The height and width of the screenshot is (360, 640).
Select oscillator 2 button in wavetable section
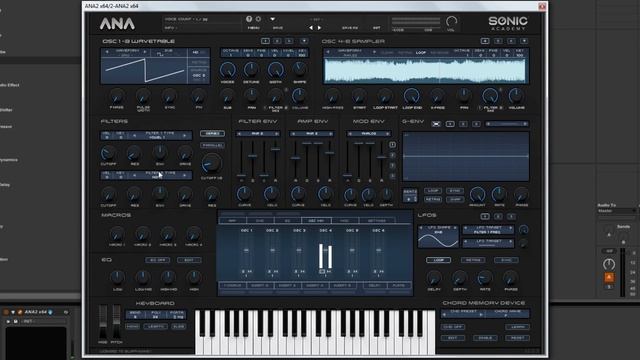click(277, 41)
